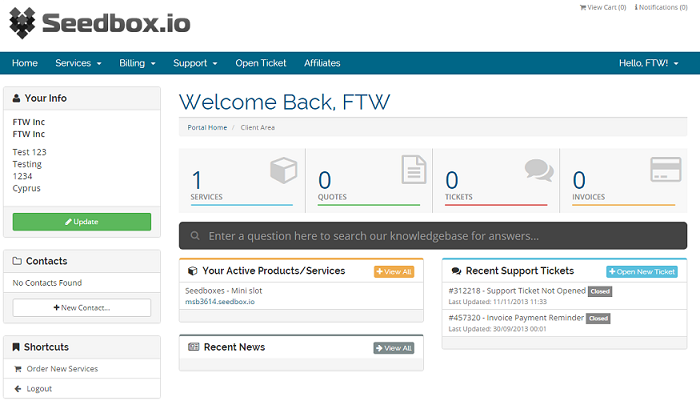Viewport: 700px width, 413px height.
Task: Click the Test 123 address line
Action: [29, 152]
